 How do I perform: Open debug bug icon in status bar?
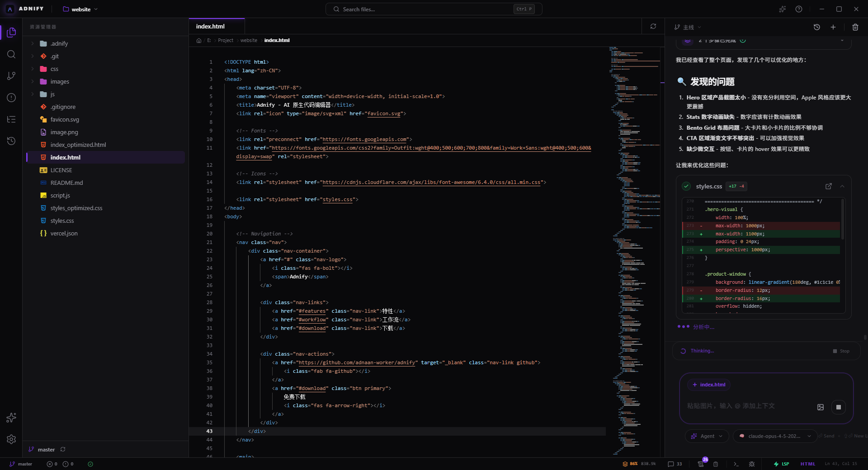tap(752, 464)
